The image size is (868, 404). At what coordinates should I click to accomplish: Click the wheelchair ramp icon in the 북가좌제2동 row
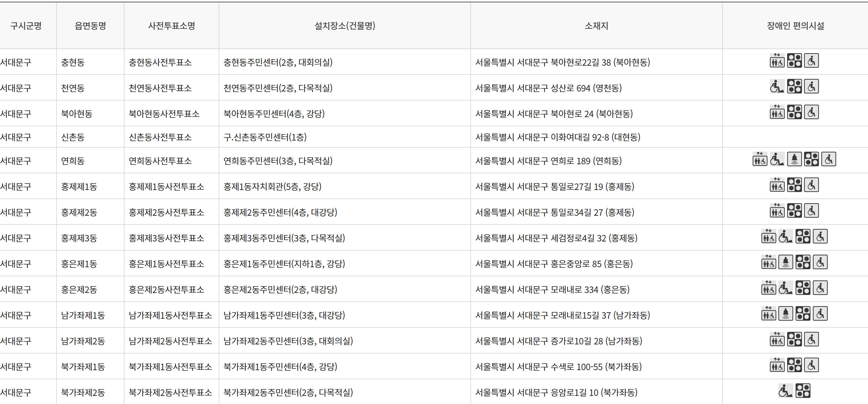[785, 391]
